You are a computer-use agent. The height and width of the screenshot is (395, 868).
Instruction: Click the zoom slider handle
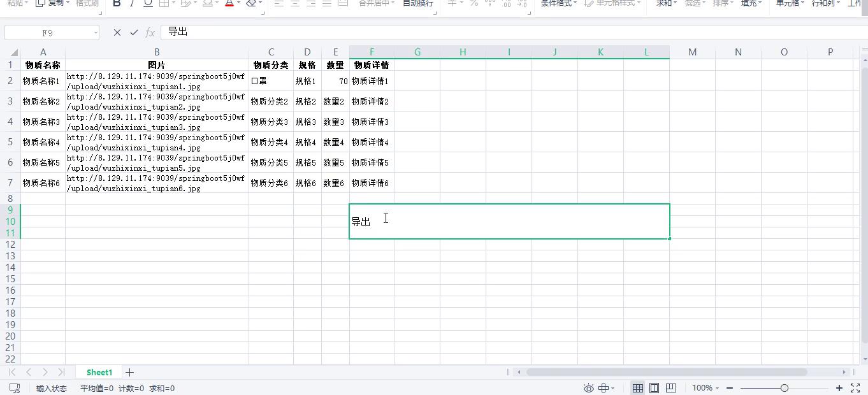coord(785,388)
